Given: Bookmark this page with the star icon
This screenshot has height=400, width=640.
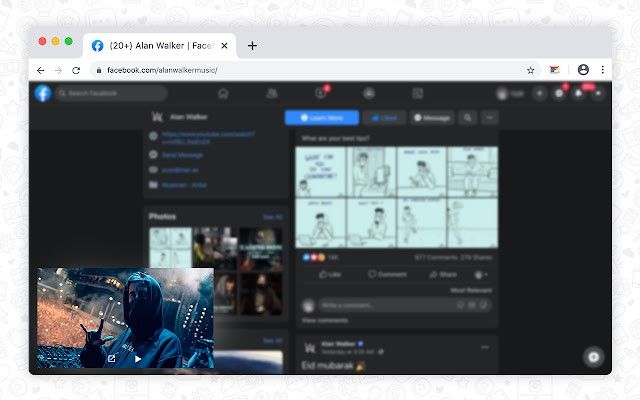Looking at the screenshot, I should point(531,70).
